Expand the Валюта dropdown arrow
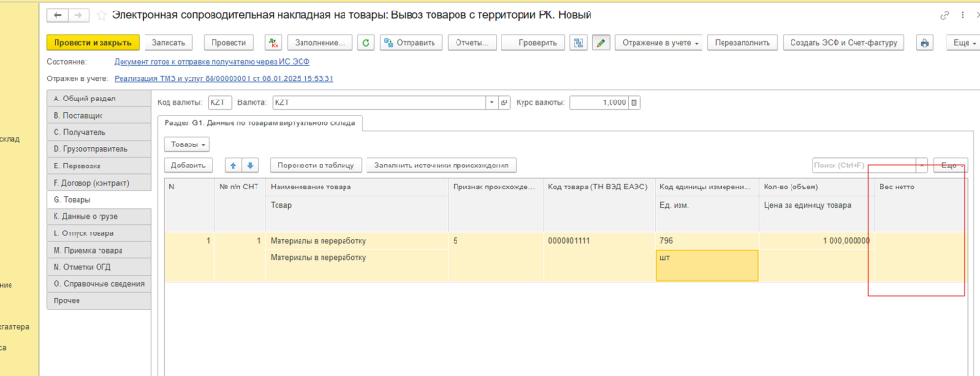Image resolution: width=980 pixels, height=376 pixels. pos(491,102)
